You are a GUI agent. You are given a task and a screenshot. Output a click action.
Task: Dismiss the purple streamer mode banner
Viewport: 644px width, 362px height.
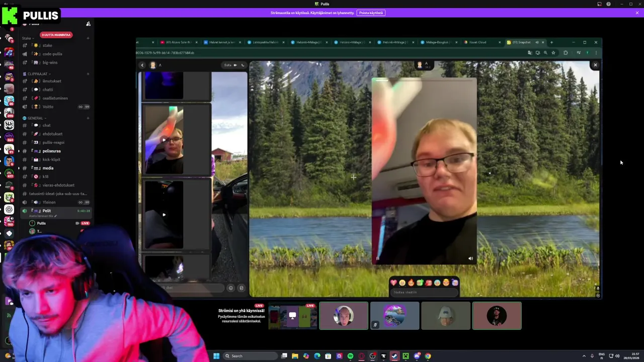point(637,13)
